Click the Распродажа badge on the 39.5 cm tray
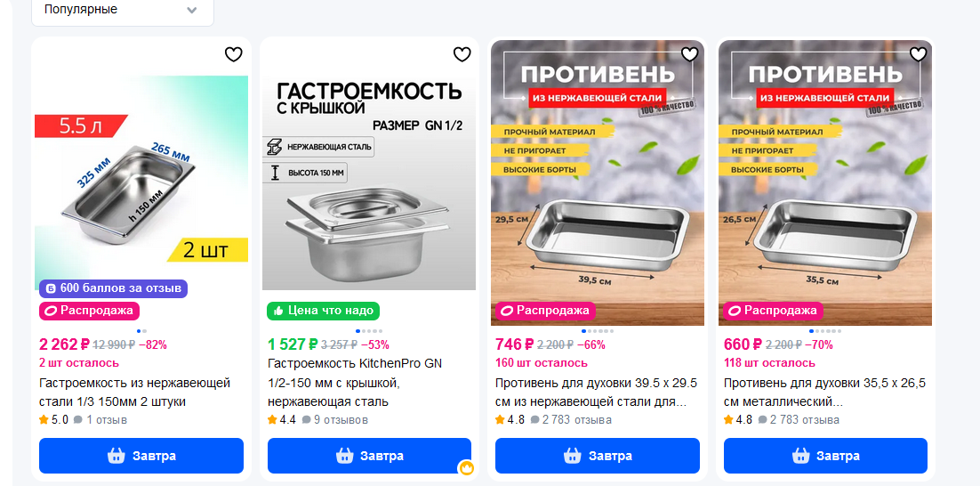The image size is (980, 486). pos(546,311)
